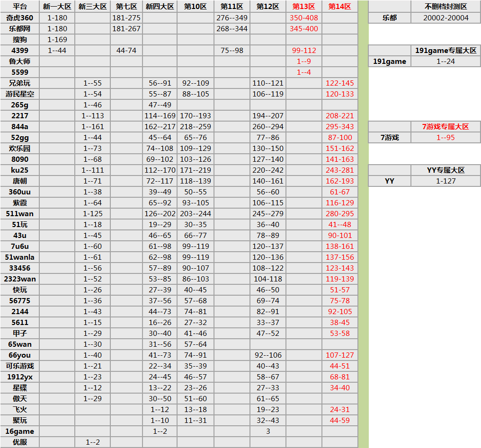The height and width of the screenshot is (448, 481).
Task: Click the 2323wan platform row label
Action: 19,279
